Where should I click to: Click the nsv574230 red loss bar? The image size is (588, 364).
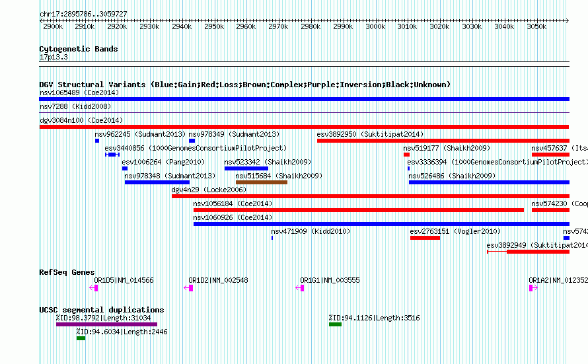(550, 210)
